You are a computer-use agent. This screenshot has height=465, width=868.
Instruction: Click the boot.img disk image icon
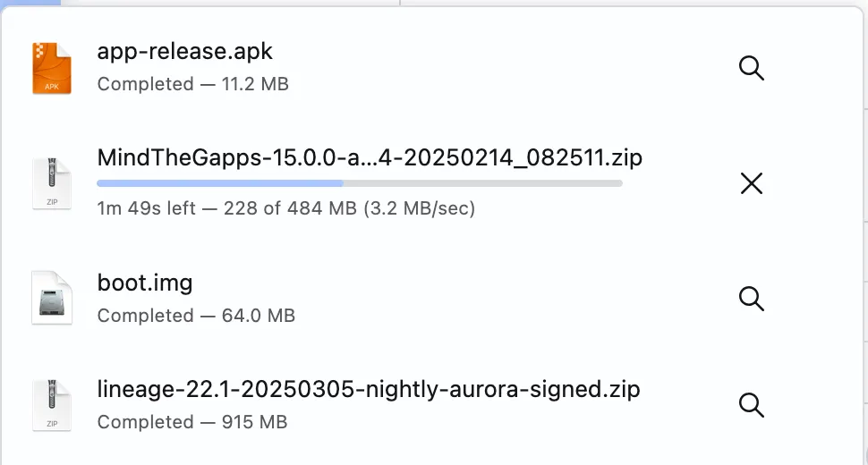coord(52,298)
